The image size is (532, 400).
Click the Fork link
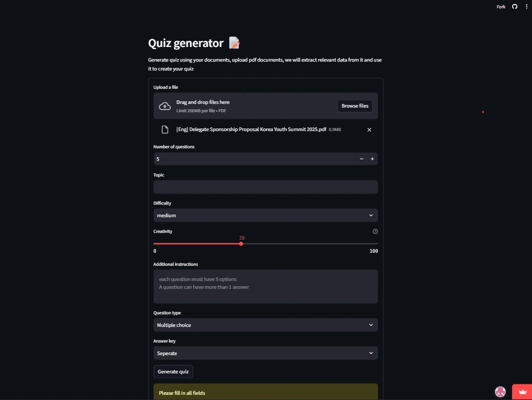point(501,7)
